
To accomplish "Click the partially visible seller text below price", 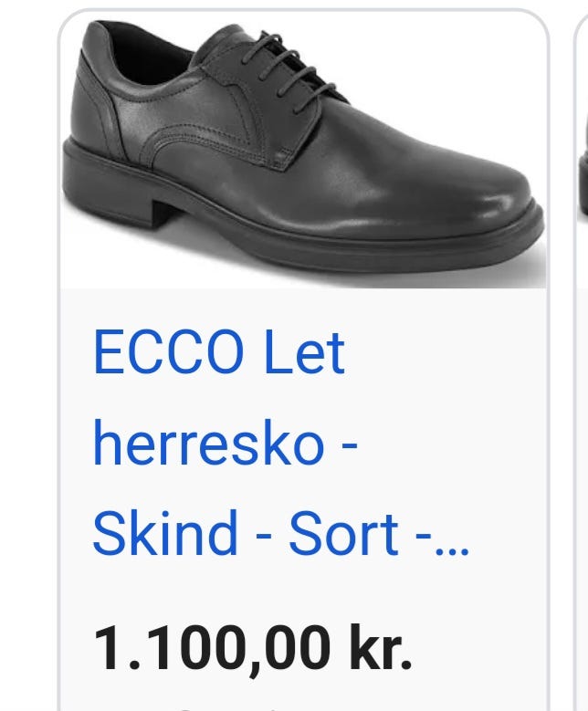I will click(x=226, y=707).
